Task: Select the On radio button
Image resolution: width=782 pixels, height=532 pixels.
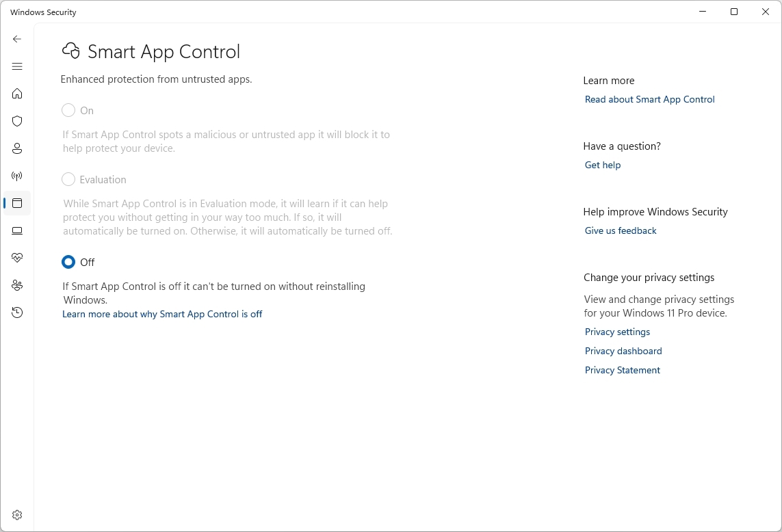Action: (x=68, y=110)
